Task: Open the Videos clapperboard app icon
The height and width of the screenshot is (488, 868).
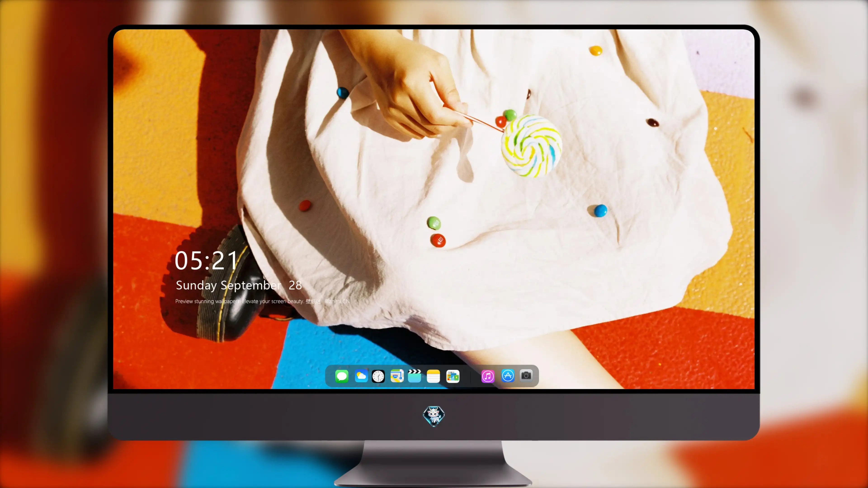Action: (x=415, y=376)
